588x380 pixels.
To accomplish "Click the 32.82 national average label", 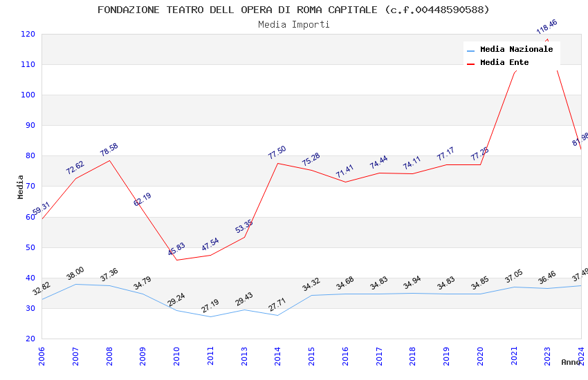I will 42,289.
